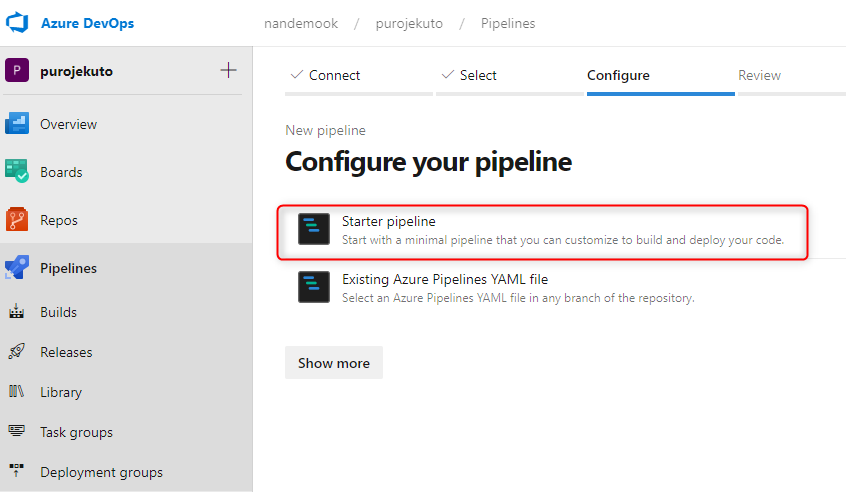Click the Overview icon in sidebar
The width and height of the screenshot is (846, 492).
click(17, 124)
